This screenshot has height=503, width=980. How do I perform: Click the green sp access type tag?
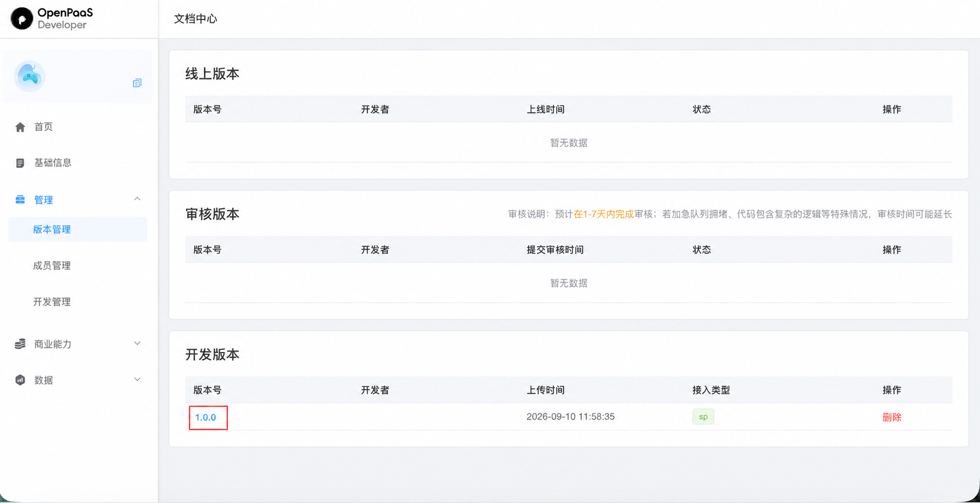[x=703, y=417]
